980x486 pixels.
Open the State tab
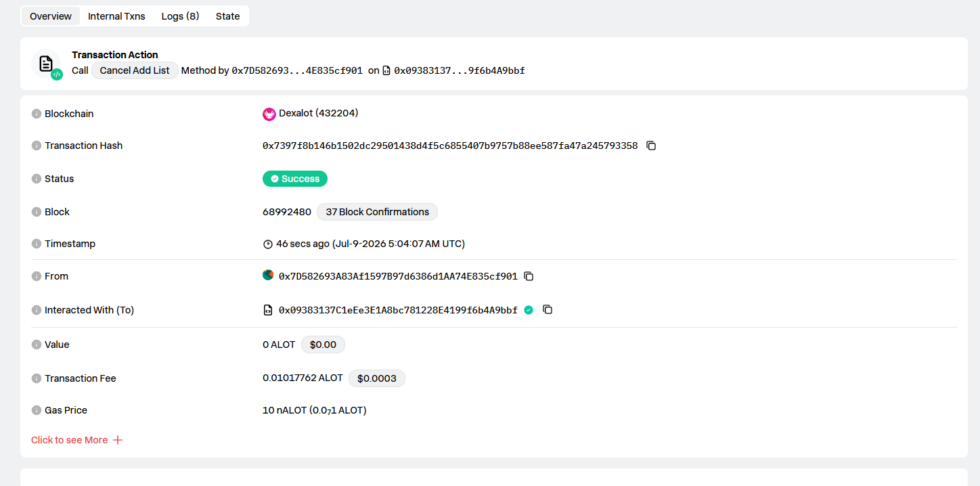[x=228, y=16]
